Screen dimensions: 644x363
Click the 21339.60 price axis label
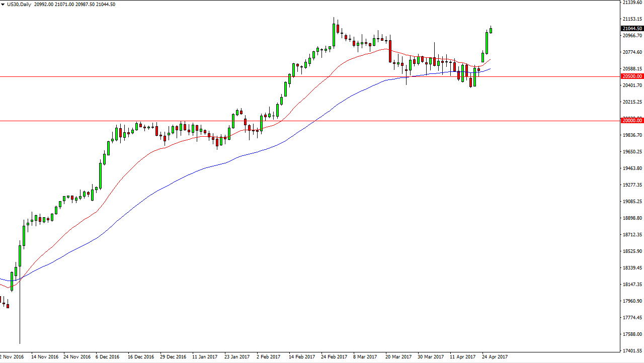tap(632, 3)
